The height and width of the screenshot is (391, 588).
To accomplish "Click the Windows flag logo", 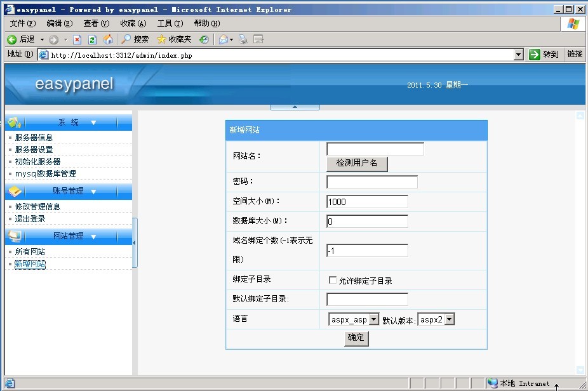I will (573, 24).
